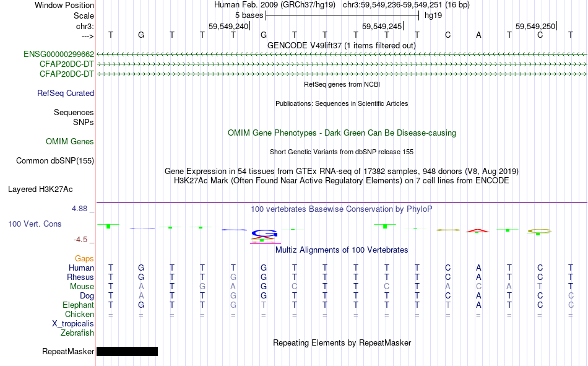588x366 pixels.
Task: Click the purple H3K27Ac signal line
Action: pyautogui.click(x=342, y=203)
